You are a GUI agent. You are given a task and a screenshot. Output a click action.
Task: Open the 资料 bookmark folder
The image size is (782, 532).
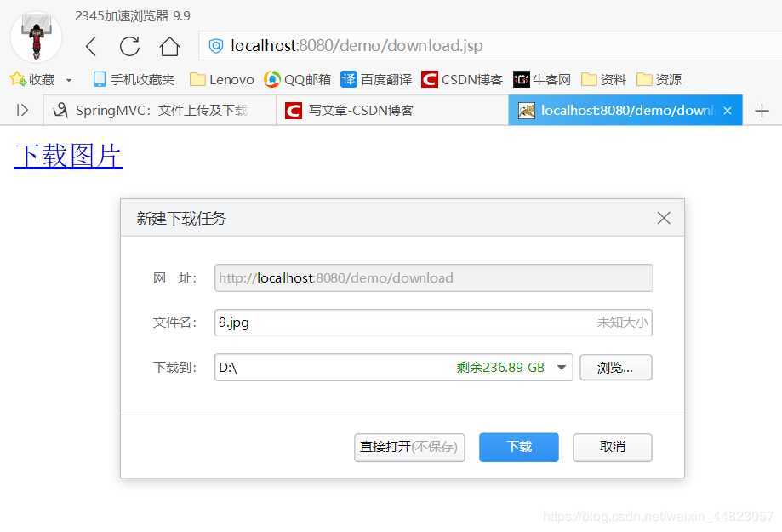[603, 79]
